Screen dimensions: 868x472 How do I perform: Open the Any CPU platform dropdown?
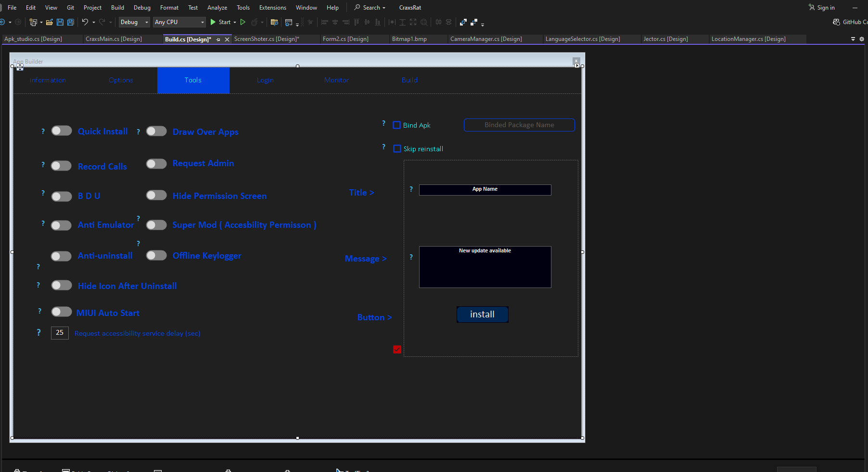pyautogui.click(x=179, y=22)
